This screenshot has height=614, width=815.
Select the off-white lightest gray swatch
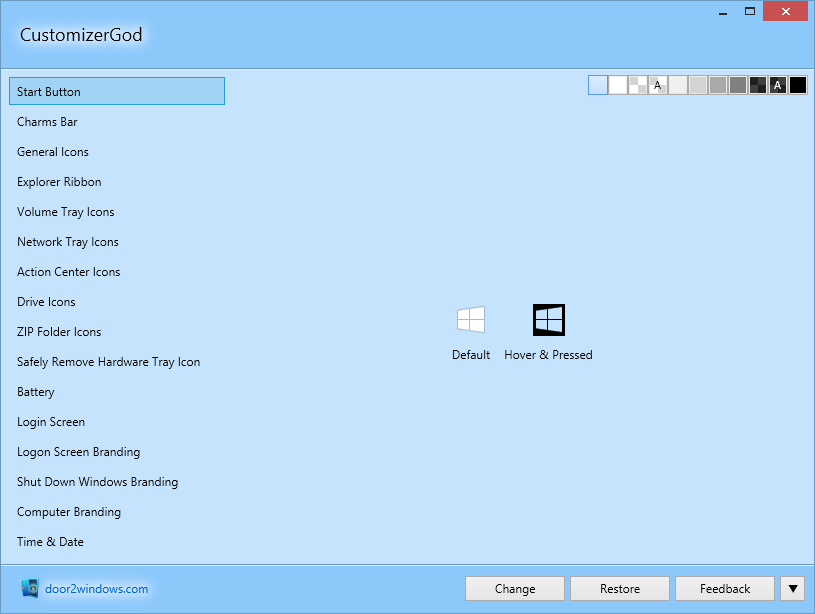click(x=678, y=85)
